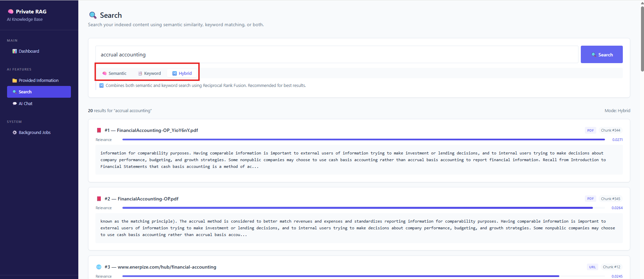Click the AI Chat speech bubble icon
Viewport: 644px width, 279px height.
coord(14,104)
